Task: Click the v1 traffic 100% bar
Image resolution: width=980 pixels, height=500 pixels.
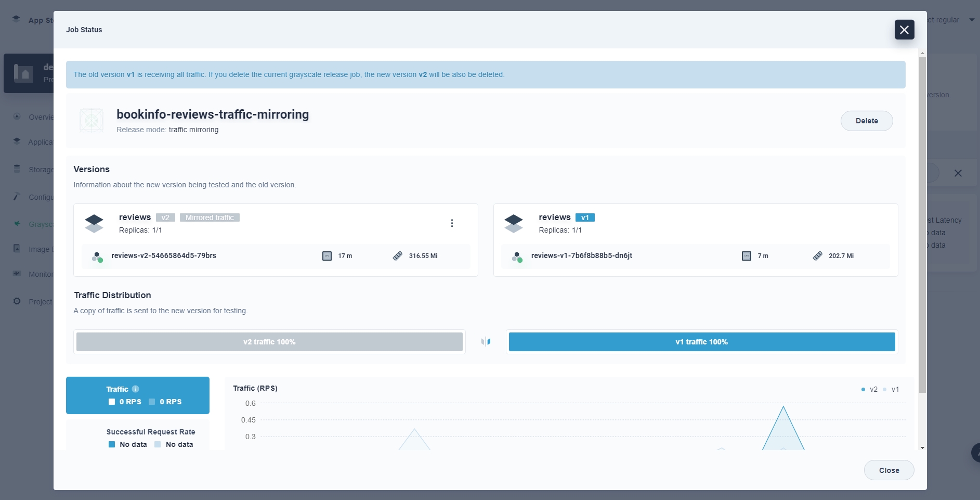Action: pyautogui.click(x=701, y=342)
